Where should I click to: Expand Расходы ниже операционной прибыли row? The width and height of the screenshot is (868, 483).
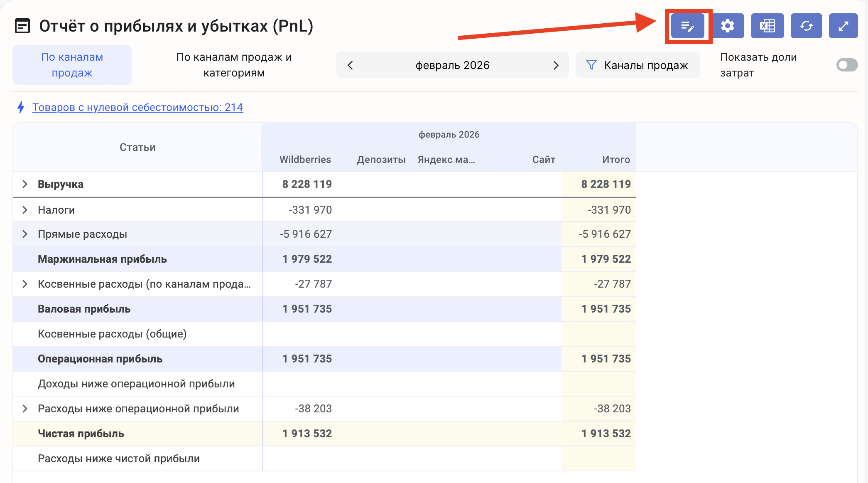(25, 409)
